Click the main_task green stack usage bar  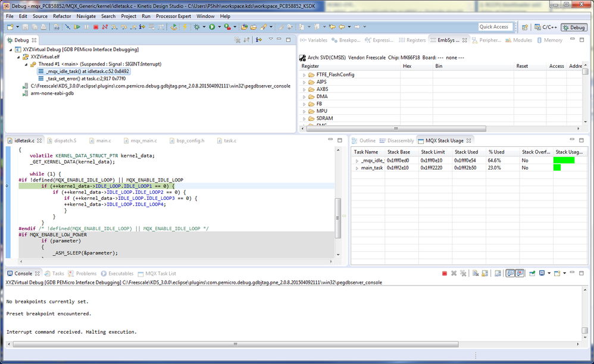pos(557,168)
